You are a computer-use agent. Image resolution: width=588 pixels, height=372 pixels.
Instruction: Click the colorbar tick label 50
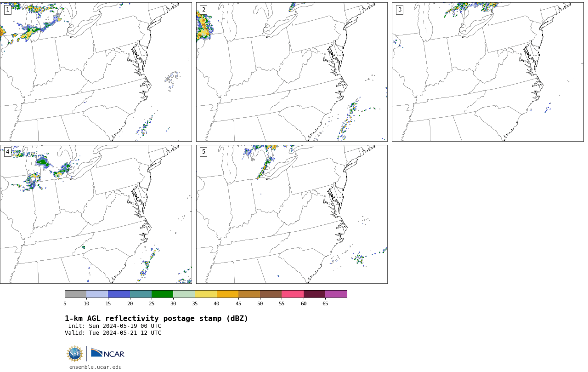[x=260, y=303]
